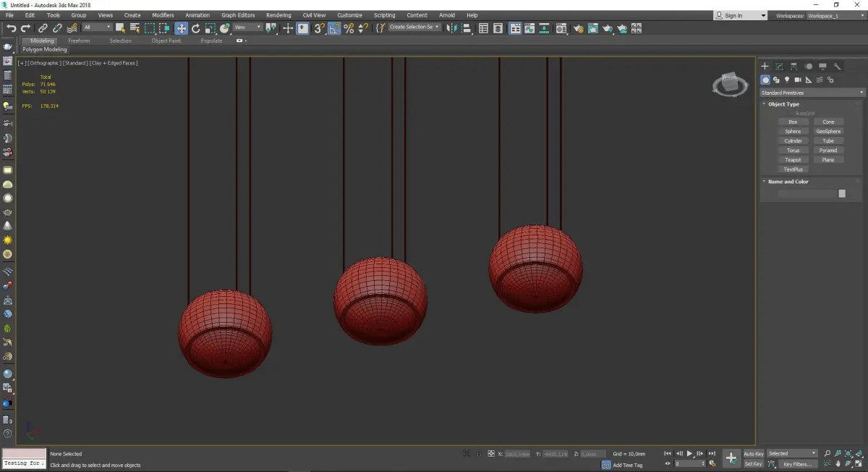Image resolution: width=868 pixels, height=472 pixels.
Task: Click the Render Production teapot
Action: [x=608, y=28]
